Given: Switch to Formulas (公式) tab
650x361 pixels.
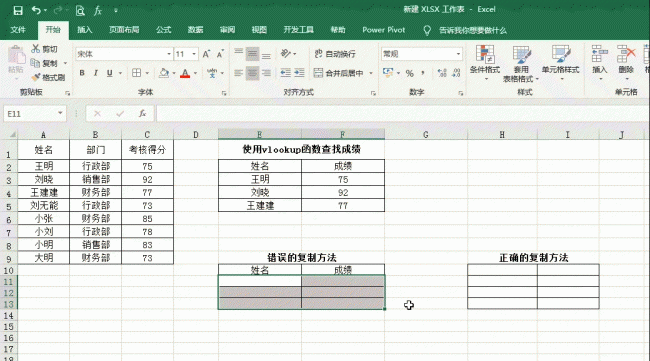Looking at the screenshot, I should coord(163,30).
